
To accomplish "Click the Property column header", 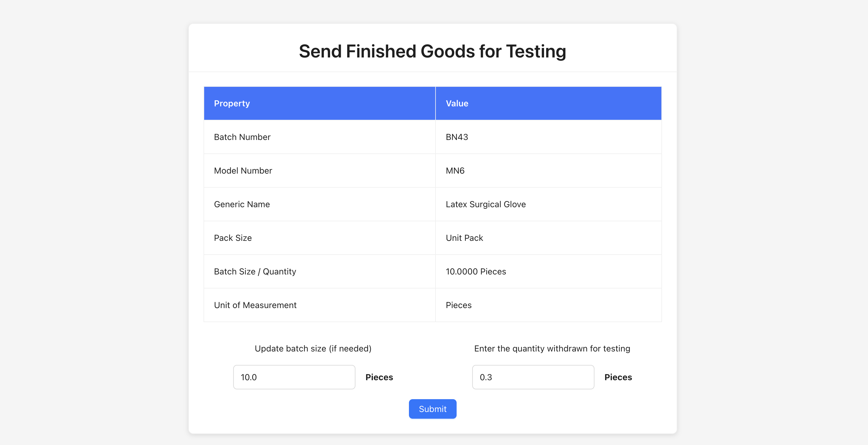I will (x=231, y=103).
